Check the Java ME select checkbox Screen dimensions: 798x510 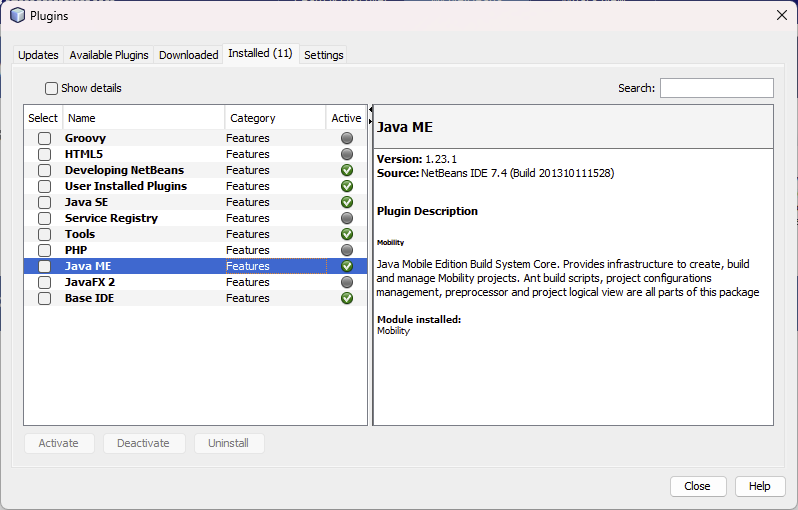coord(44,266)
